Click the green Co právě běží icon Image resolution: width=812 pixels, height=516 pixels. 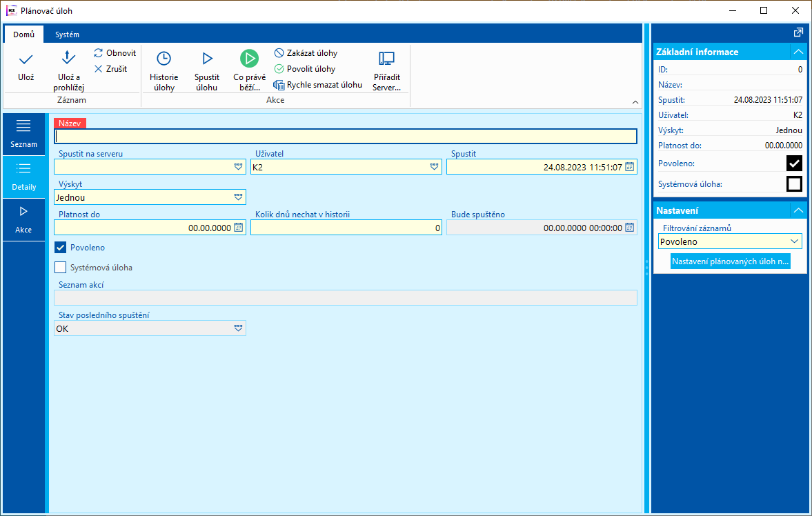click(249, 59)
